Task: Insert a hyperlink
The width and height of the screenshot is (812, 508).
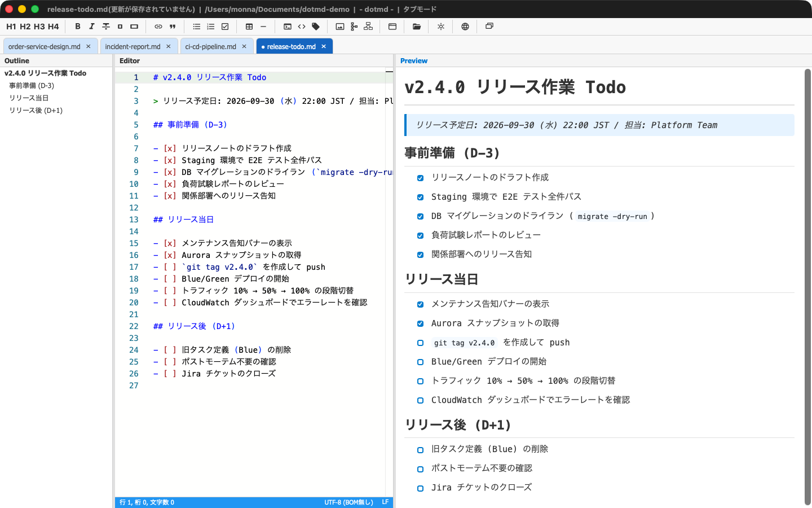Action: 158,27
